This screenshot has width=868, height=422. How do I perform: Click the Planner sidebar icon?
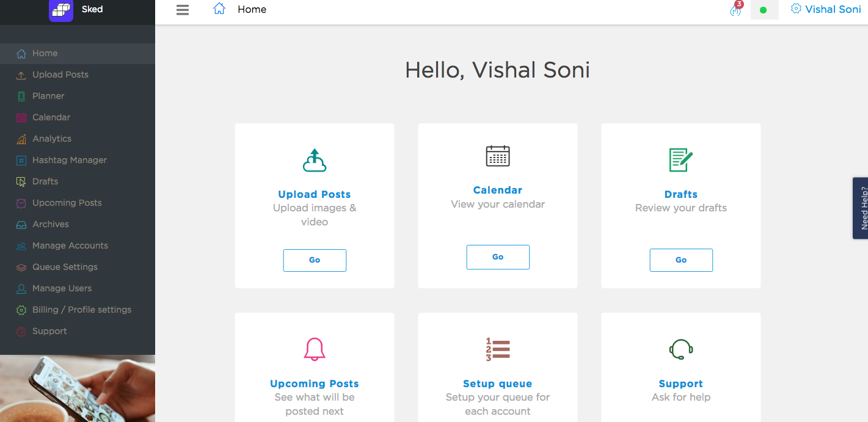coord(21,96)
